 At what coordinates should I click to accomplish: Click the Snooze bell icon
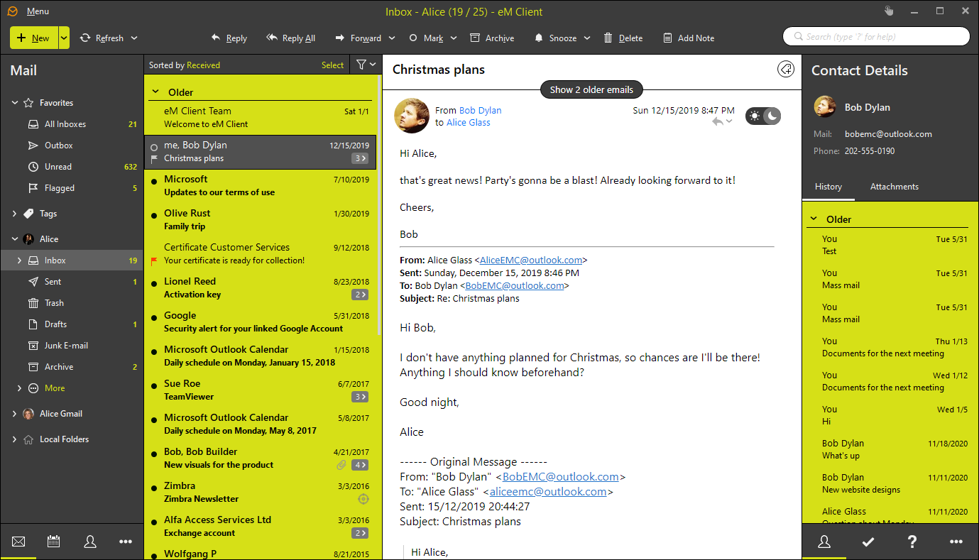click(540, 38)
